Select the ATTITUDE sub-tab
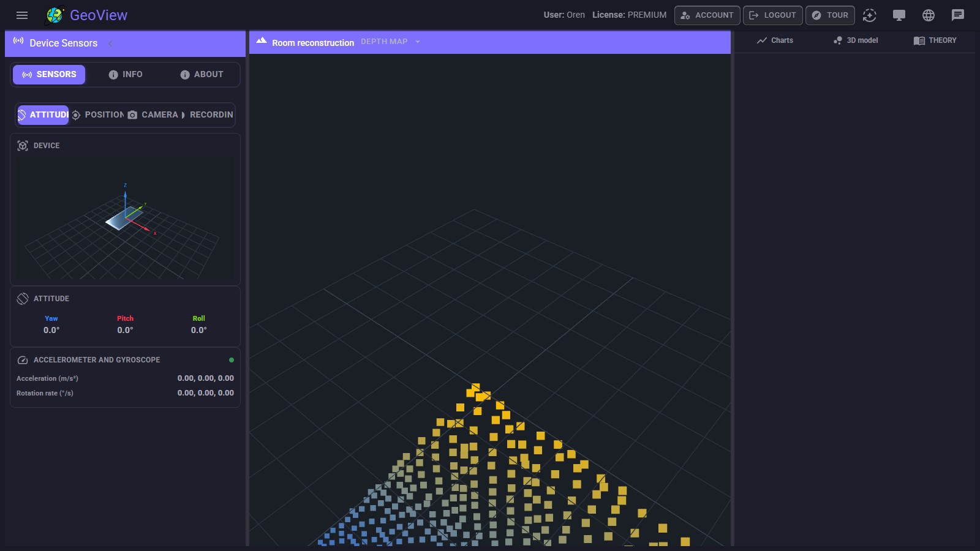Viewport: 980px width, 551px height. pyautogui.click(x=43, y=115)
